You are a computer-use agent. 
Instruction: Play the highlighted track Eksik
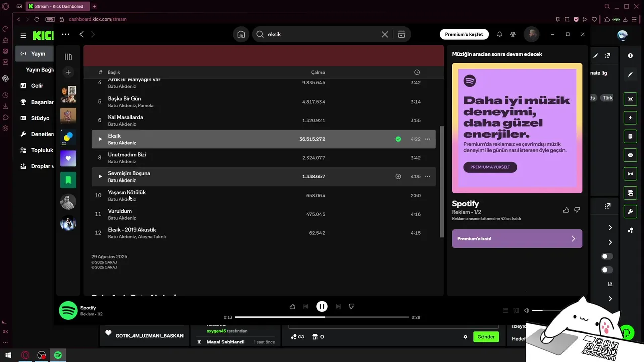100,139
